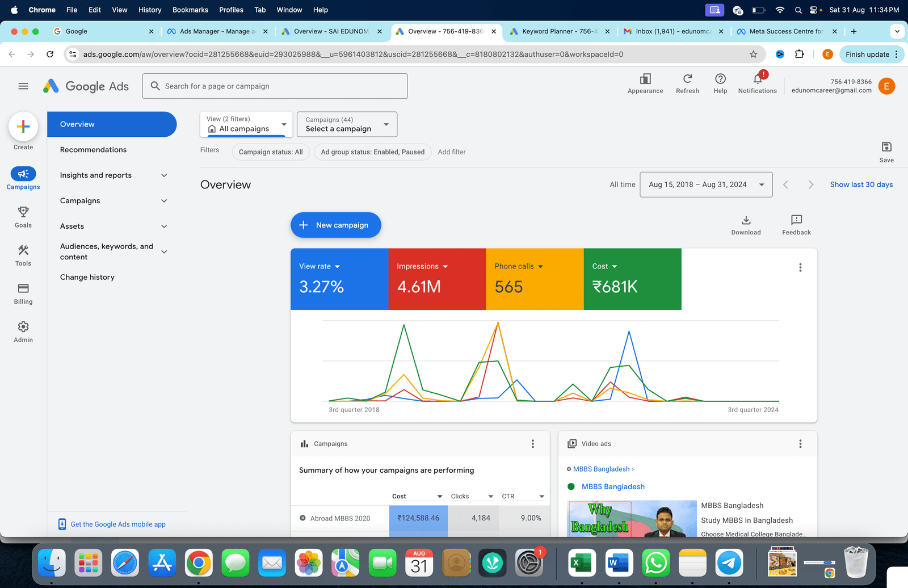The height and width of the screenshot is (588, 908).
Task: Open the Billing card icon
Action: (x=23, y=289)
